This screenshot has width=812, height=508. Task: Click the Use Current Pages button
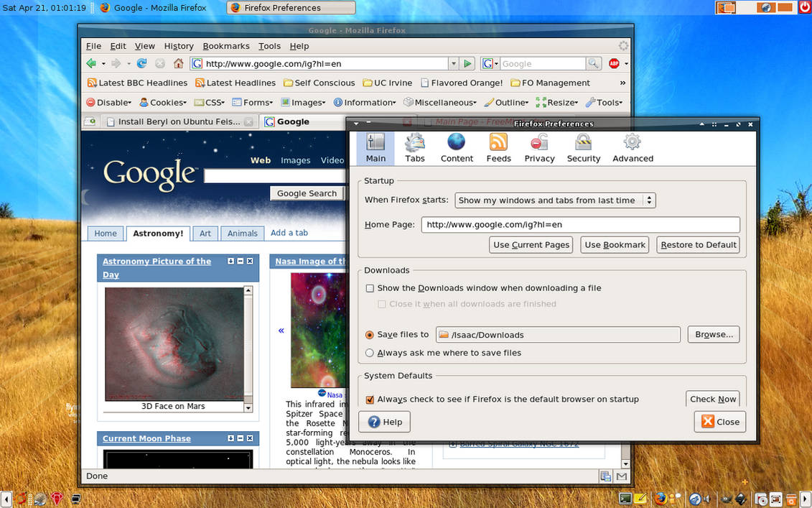point(531,245)
